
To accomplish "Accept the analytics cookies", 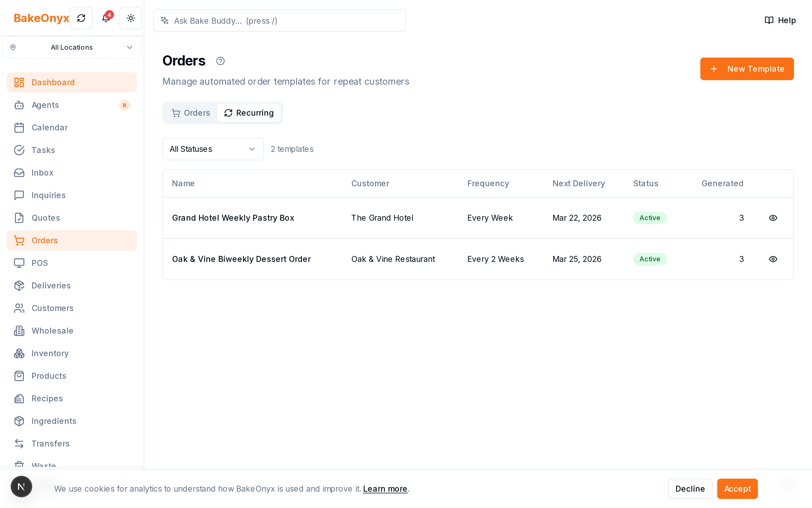I will [737, 489].
